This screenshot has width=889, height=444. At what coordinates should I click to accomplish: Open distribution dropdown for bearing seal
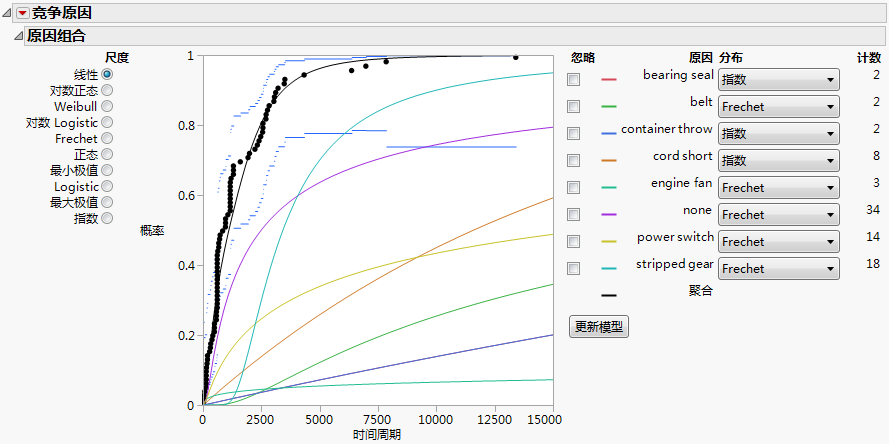point(778,80)
